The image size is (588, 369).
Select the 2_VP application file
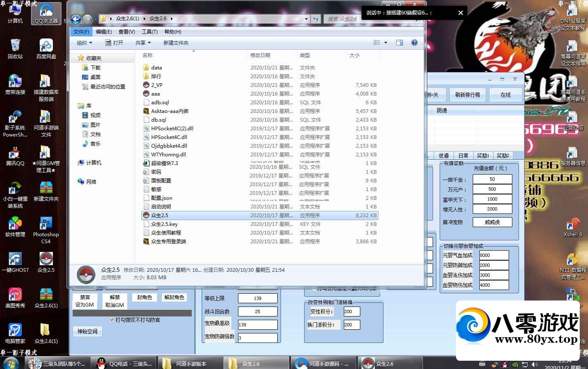point(259,85)
